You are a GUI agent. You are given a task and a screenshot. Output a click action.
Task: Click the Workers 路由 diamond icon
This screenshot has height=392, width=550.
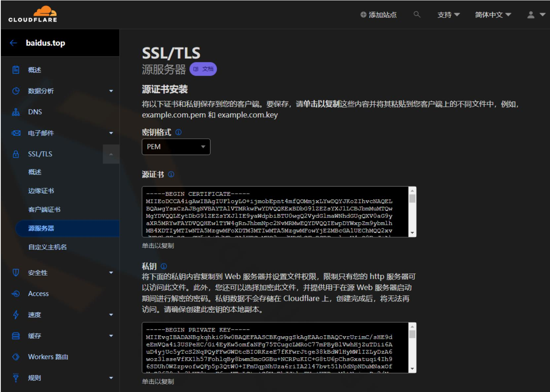[x=16, y=357]
